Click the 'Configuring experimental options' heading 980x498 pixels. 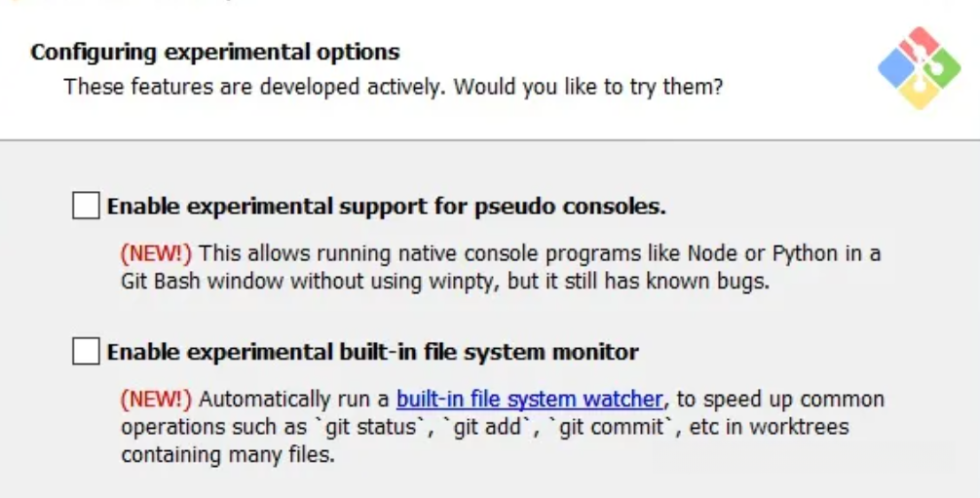(215, 52)
